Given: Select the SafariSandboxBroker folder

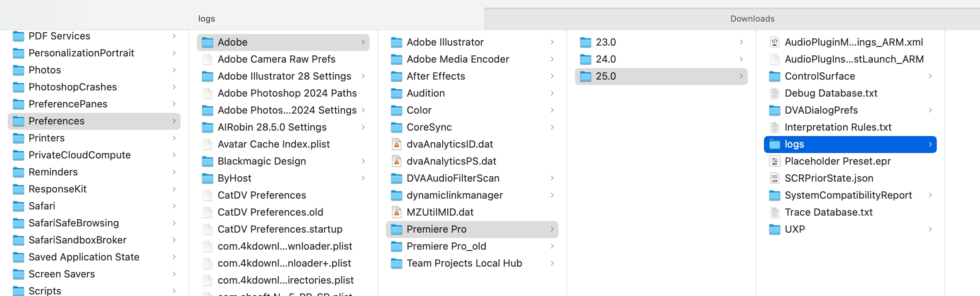Looking at the screenshot, I should [x=94, y=240].
